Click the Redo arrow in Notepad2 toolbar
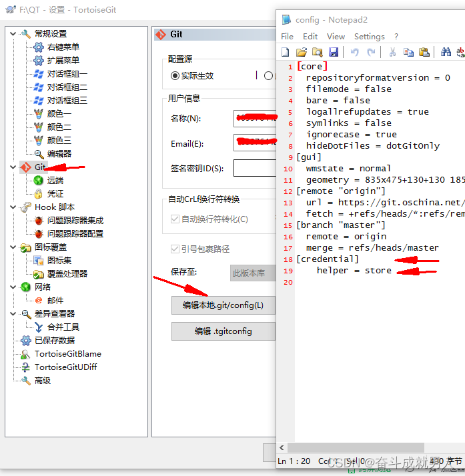 371,52
